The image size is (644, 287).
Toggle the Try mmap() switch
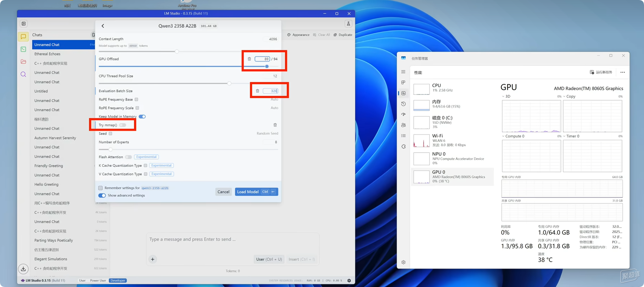[x=123, y=125]
